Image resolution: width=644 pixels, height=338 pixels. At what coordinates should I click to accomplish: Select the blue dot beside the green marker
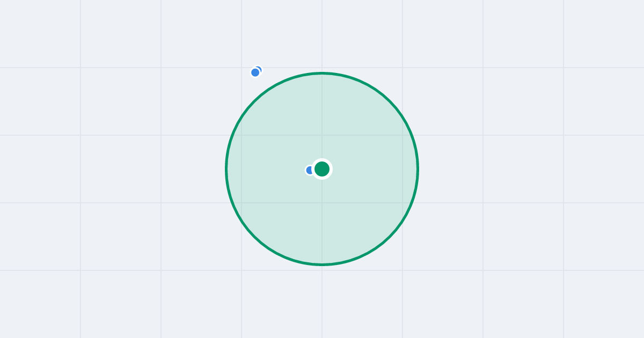(x=309, y=170)
